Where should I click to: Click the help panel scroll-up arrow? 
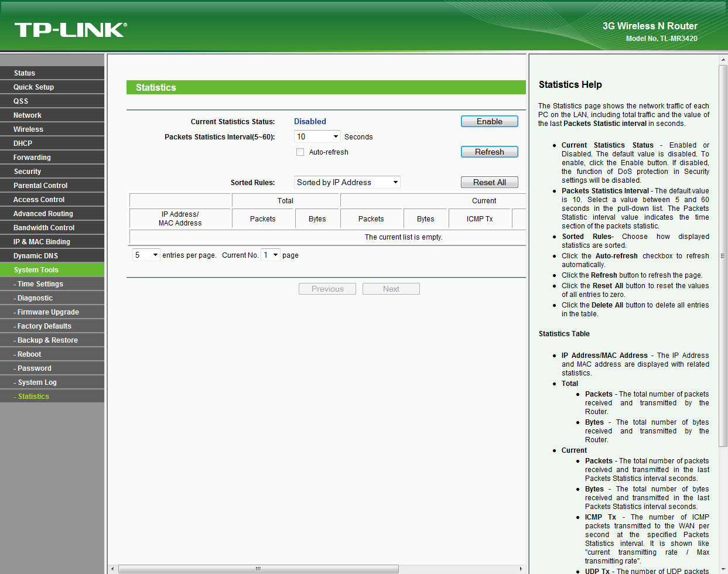click(x=723, y=60)
